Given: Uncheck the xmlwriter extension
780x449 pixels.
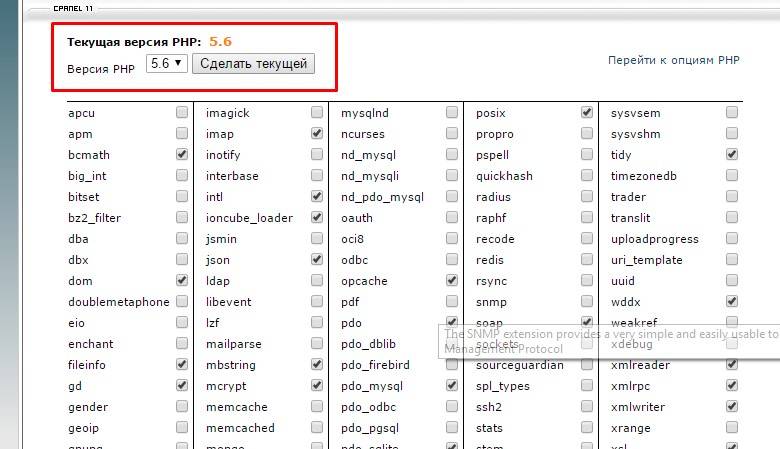Looking at the screenshot, I should [732, 406].
